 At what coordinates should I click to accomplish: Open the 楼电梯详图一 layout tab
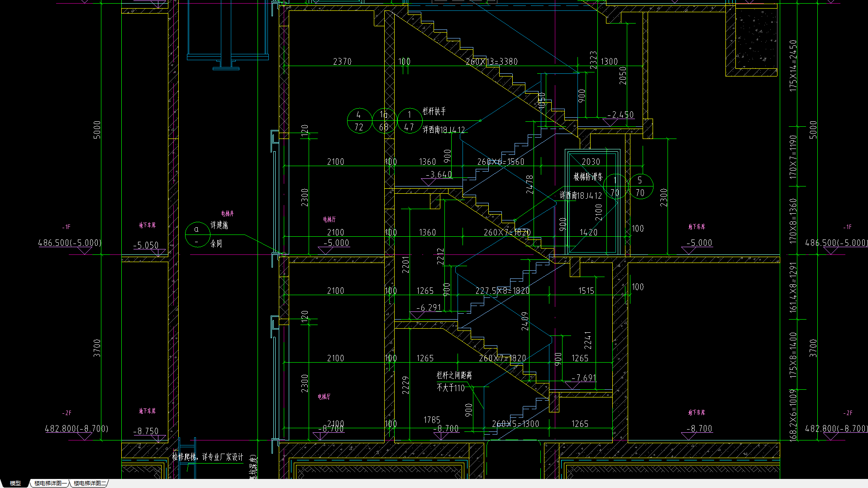coord(50,483)
